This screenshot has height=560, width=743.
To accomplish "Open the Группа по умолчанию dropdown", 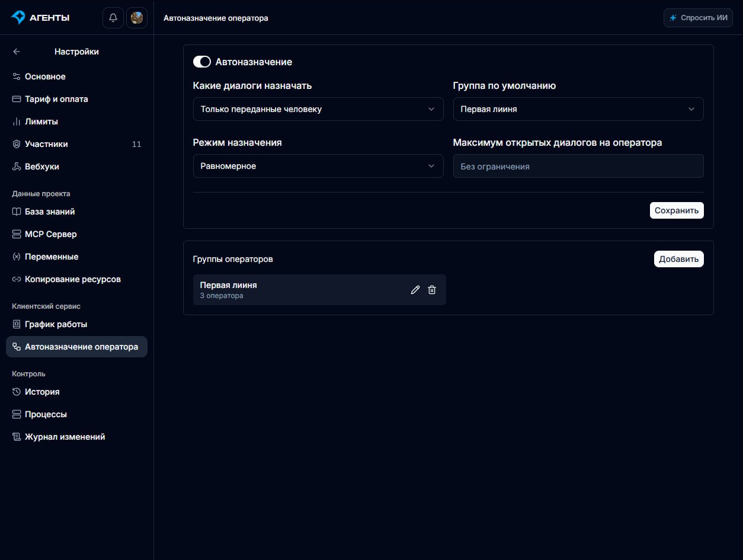I will point(578,109).
